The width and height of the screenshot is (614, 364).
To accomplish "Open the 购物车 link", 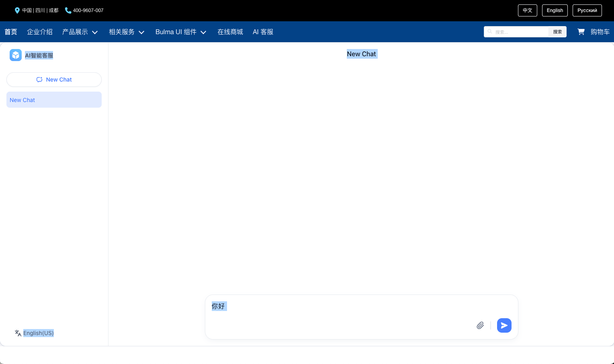I will click(x=600, y=32).
